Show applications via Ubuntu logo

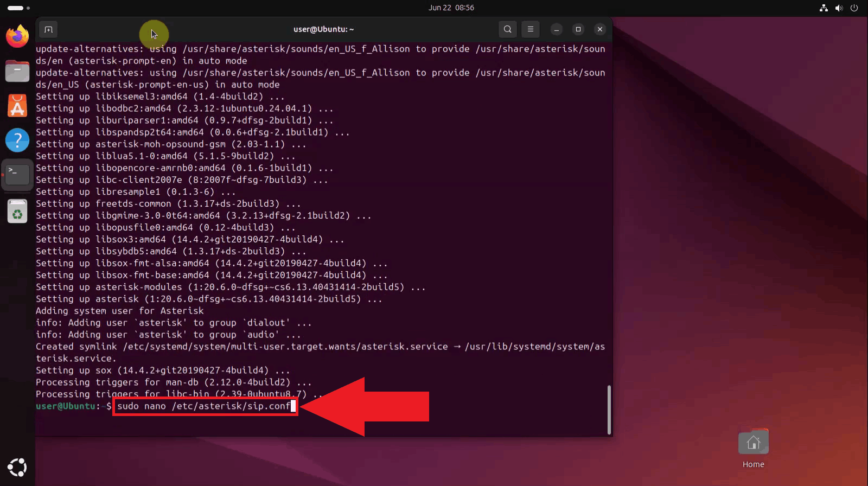coord(17,467)
